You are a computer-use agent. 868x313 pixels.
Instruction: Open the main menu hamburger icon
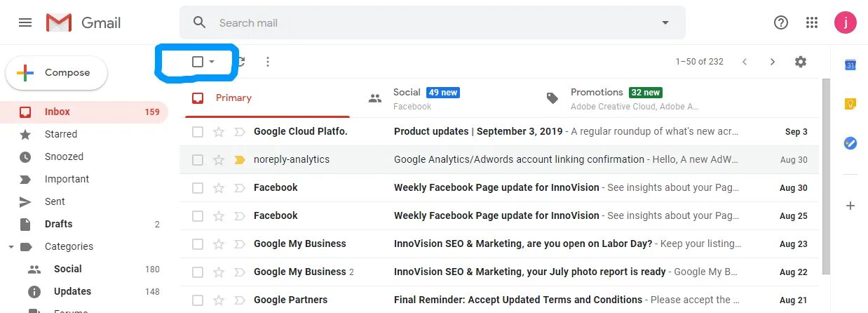[x=25, y=22]
